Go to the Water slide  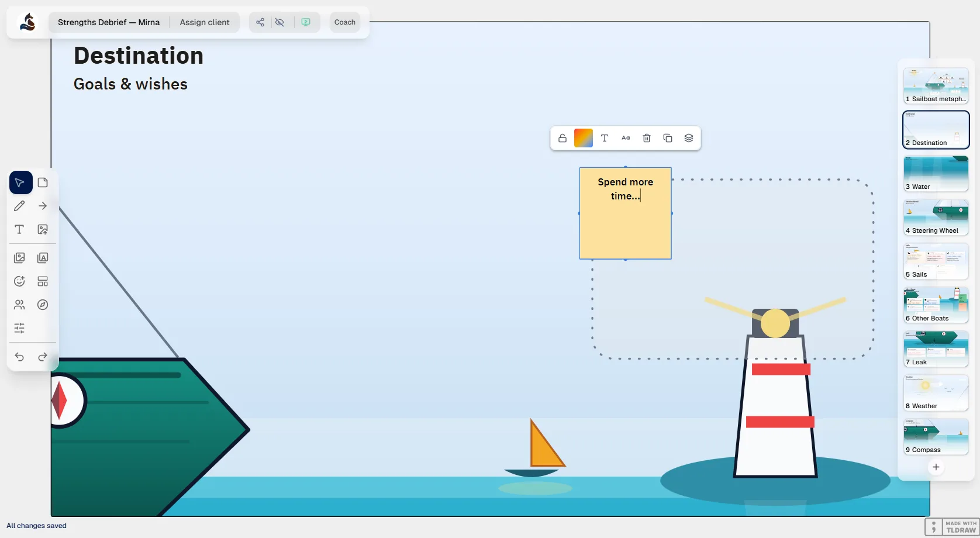tap(936, 174)
